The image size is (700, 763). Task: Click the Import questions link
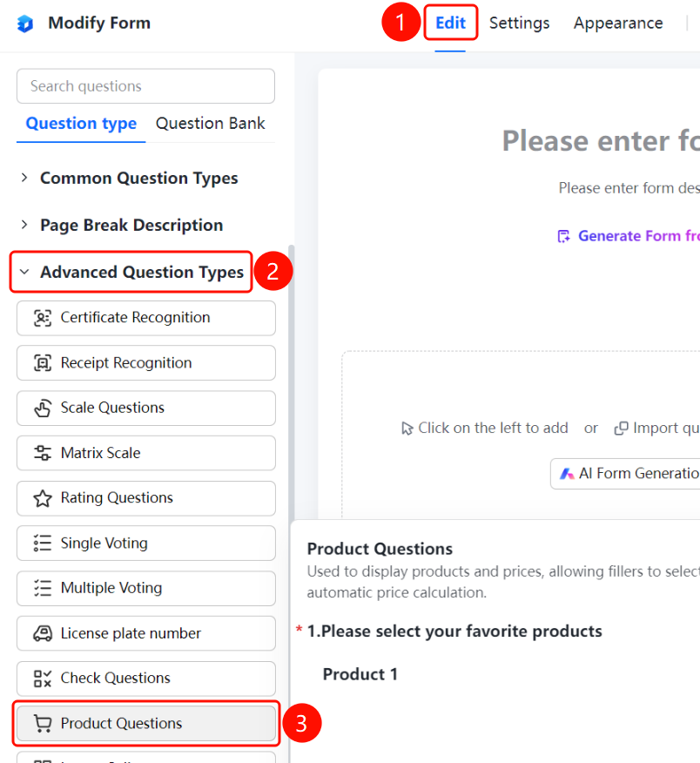click(657, 429)
